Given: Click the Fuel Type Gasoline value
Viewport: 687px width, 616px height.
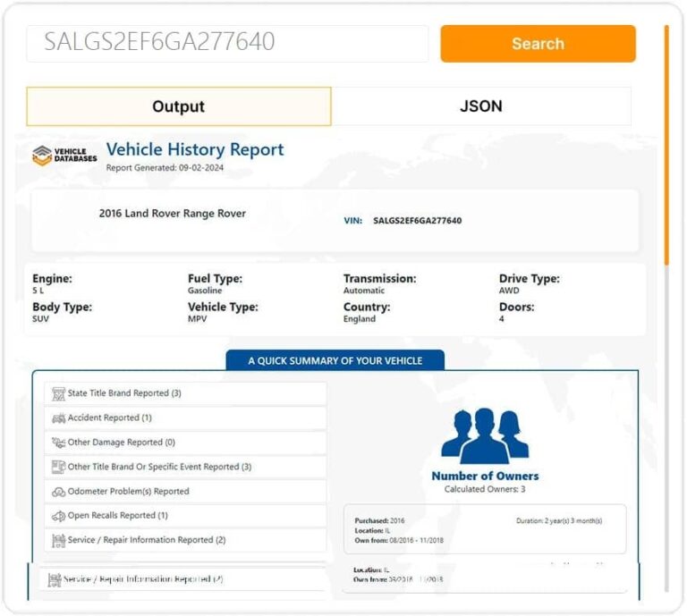Looking at the screenshot, I should pyautogui.click(x=205, y=291).
